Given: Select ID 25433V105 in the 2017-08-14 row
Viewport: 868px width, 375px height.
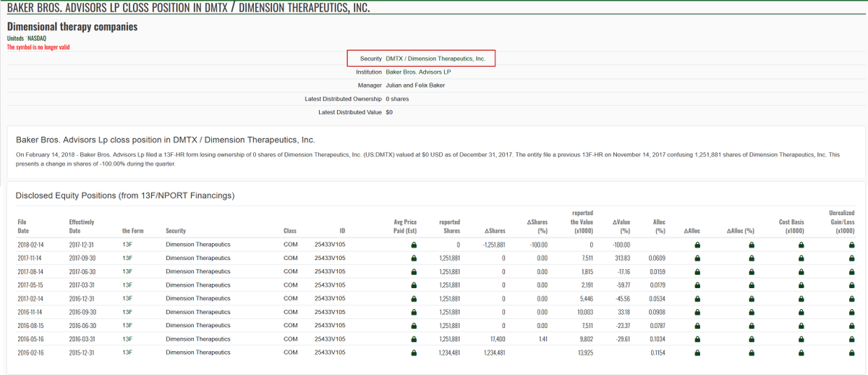Looking at the screenshot, I should click(x=330, y=271).
